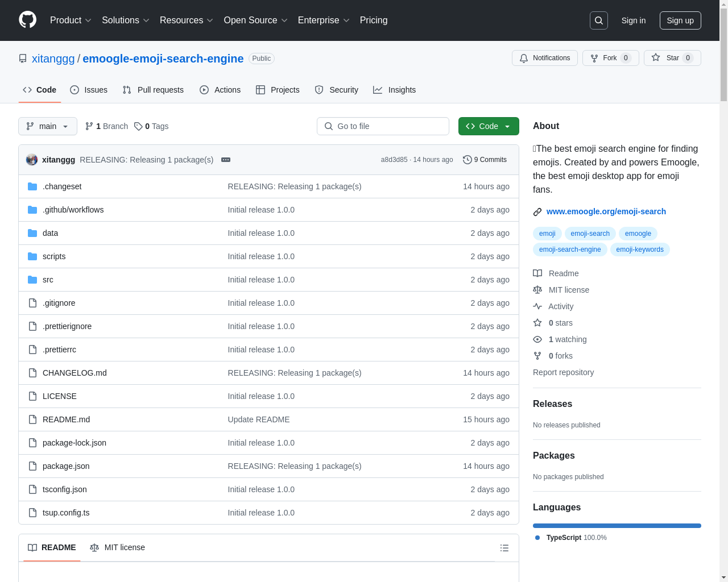Click the TypeScript 100.0% language entry
The height and width of the screenshot is (582, 728).
pos(571,538)
